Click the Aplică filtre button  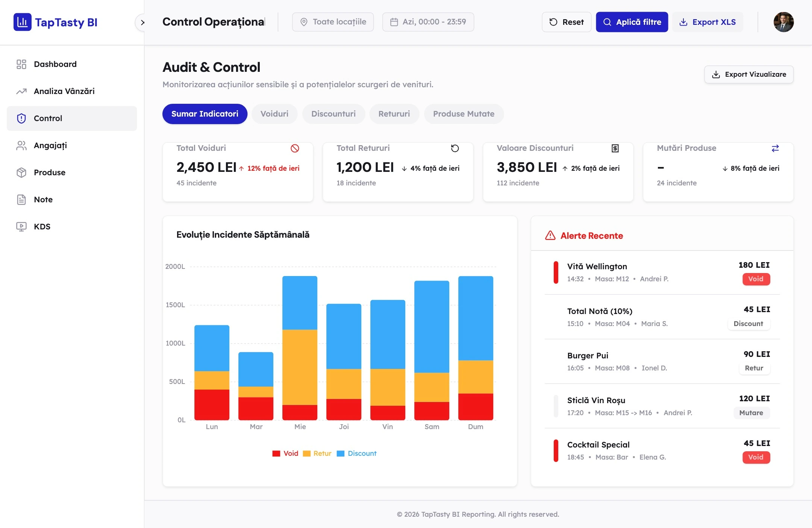point(632,22)
